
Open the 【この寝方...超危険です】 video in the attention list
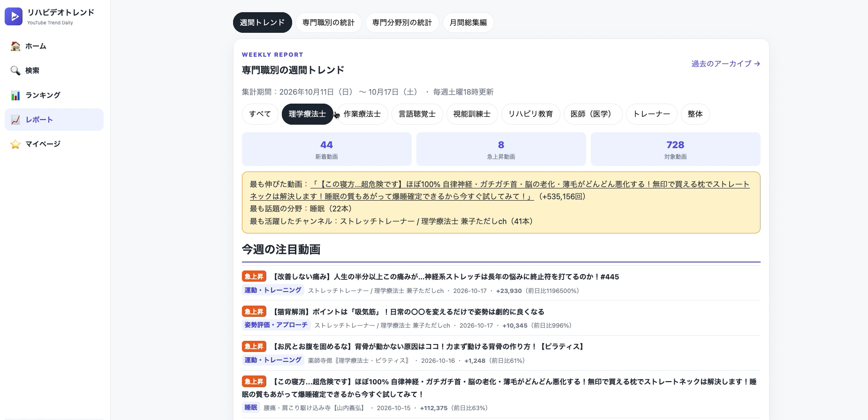(499, 388)
